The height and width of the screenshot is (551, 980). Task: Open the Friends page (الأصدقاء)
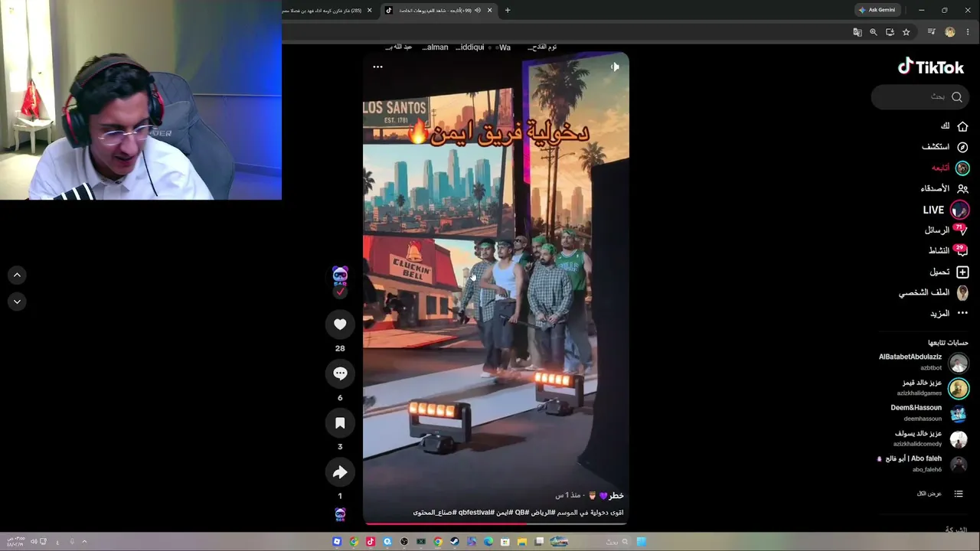[x=944, y=188]
